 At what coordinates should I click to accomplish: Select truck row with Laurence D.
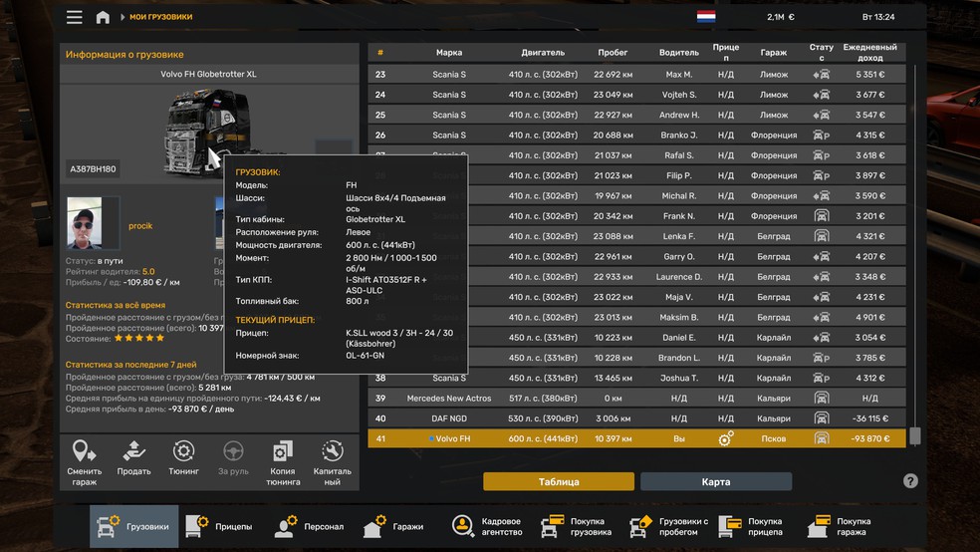point(636,277)
